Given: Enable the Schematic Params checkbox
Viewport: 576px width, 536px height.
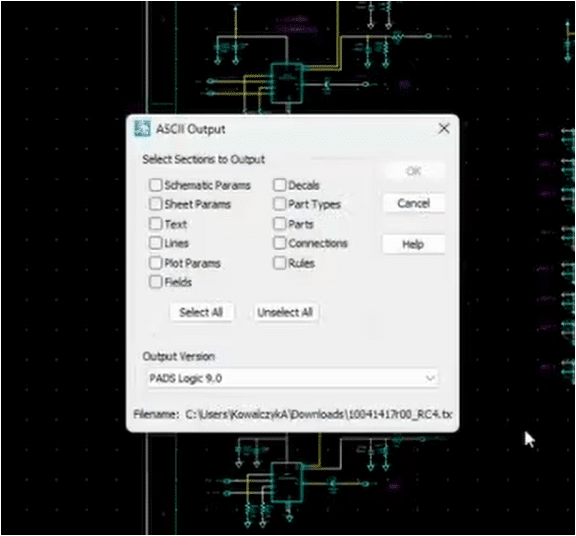Looking at the screenshot, I should [x=155, y=185].
